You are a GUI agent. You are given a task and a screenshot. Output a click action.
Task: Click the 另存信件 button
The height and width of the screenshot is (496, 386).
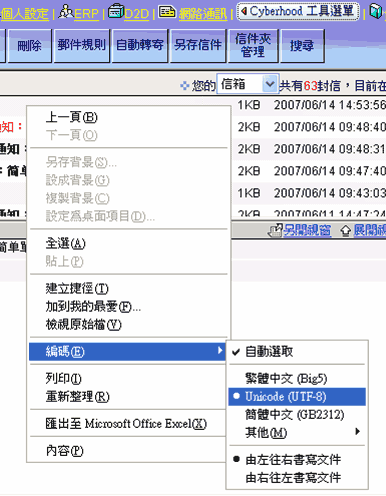tap(198, 45)
